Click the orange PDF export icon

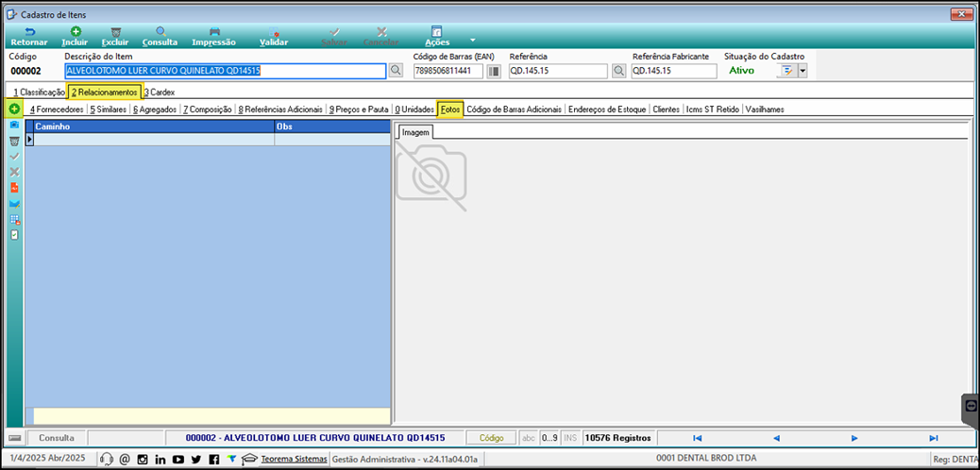(15, 188)
